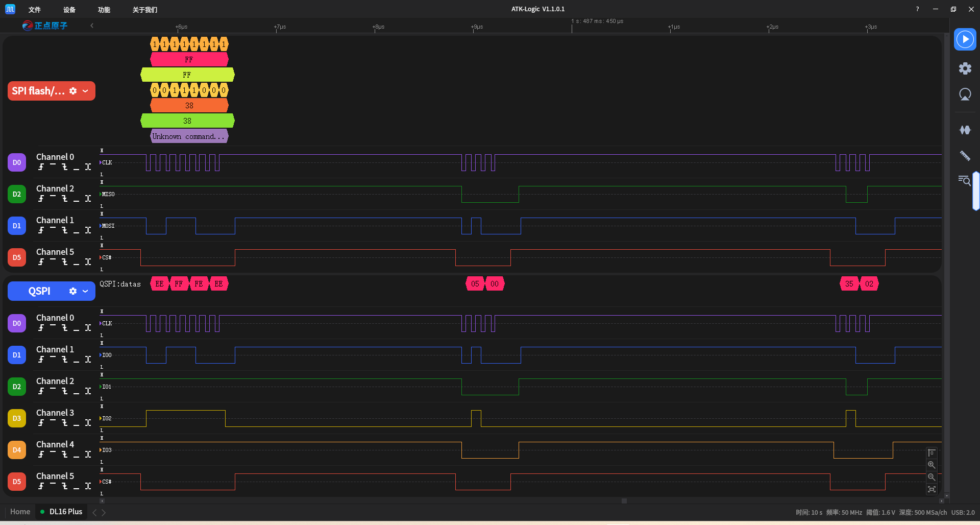Click the 阈值: 1.6 V status text
980x525 pixels.
click(x=880, y=512)
